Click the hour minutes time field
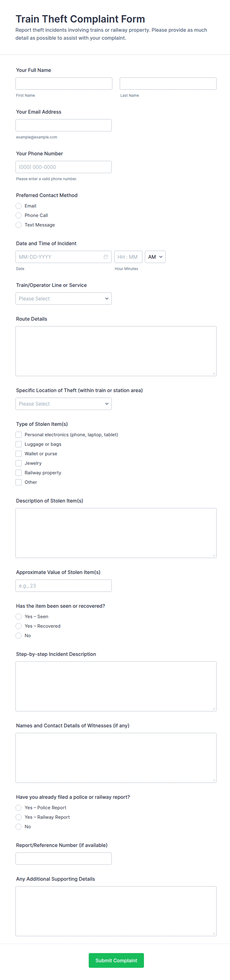This screenshot has height=980, width=230. [x=128, y=257]
